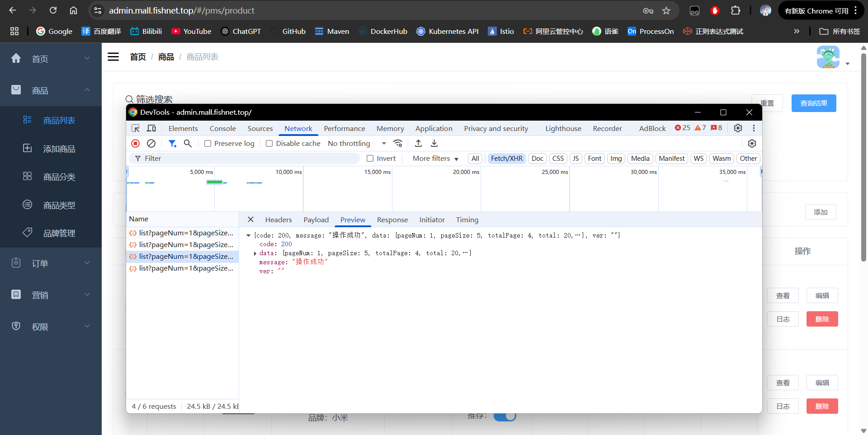
Task: Open the network conditions wifi icon
Action: 398,143
